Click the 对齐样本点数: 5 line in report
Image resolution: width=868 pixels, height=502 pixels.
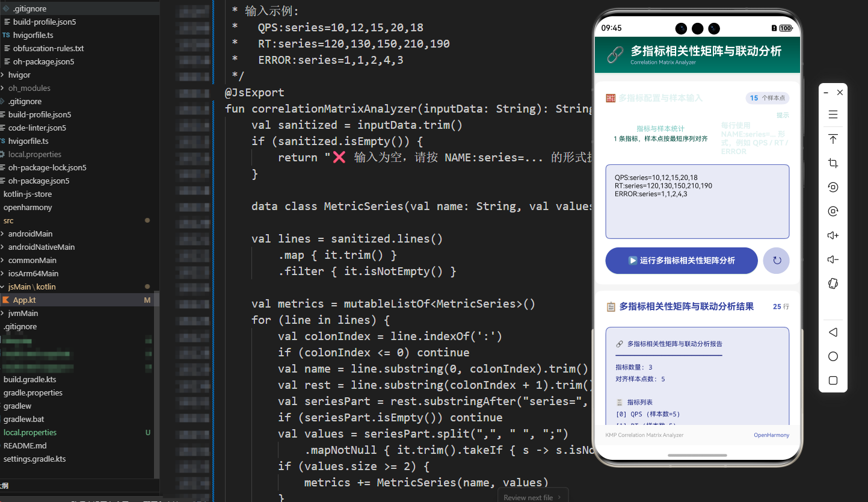(640, 379)
